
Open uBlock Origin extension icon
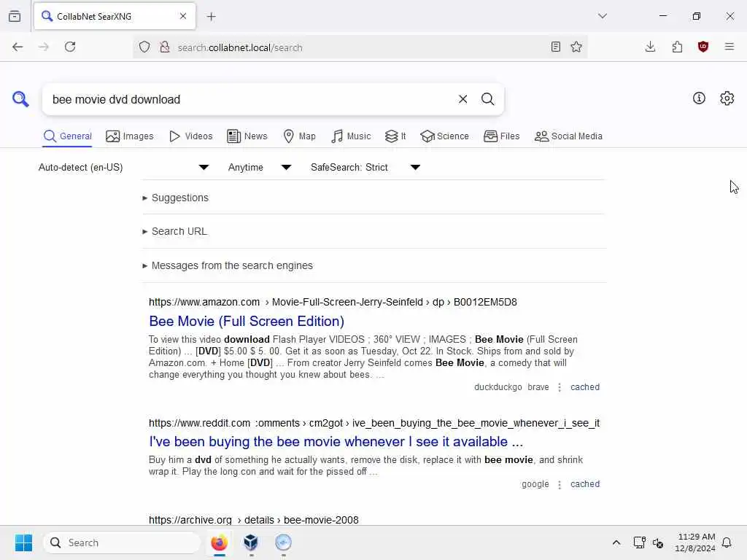[703, 47]
